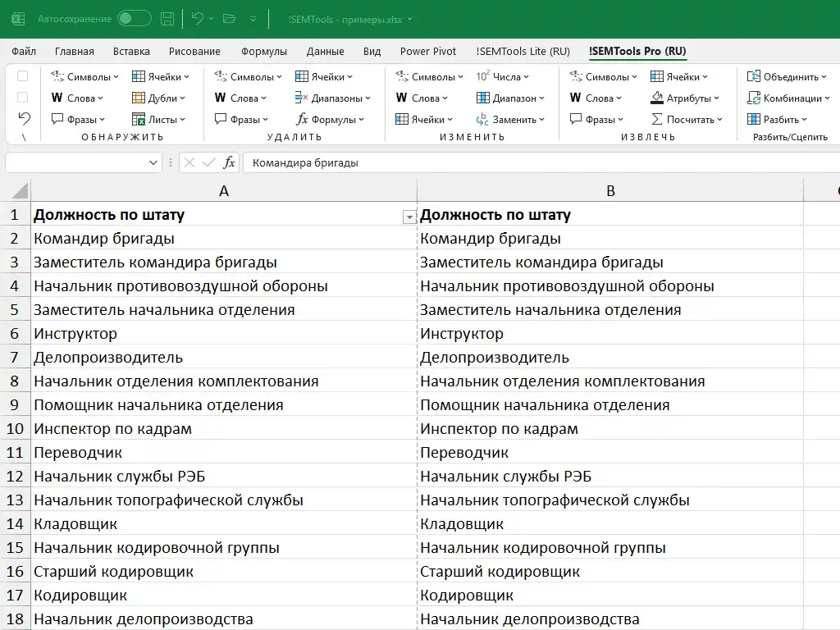Open Слова in УДАЛИТЬ group
Viewport: 840px width, 630px height.
pos(240,98)
